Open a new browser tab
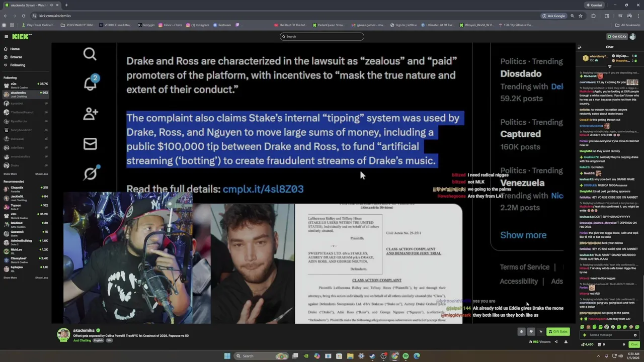Image resolution: width=644 pixels, height=362 pixels. click(66, 5)
